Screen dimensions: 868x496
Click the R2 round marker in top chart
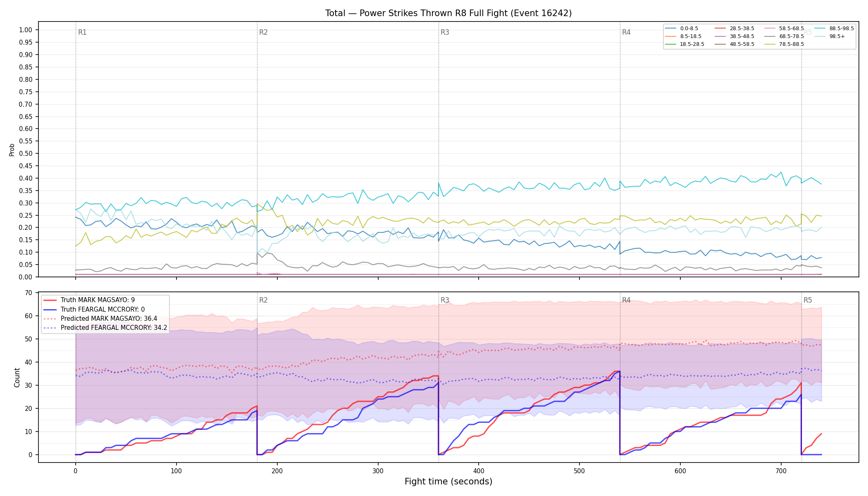click(x=263, y=32)
